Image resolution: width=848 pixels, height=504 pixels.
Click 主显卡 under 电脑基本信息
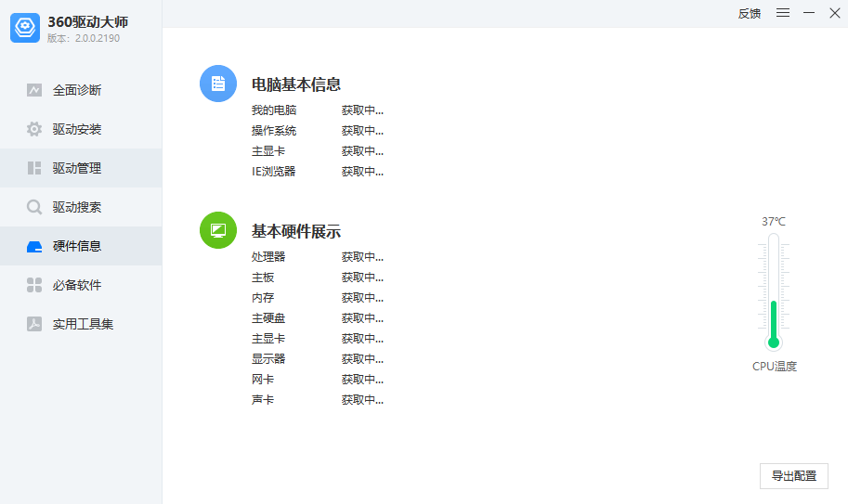pyautogui.click(x=268, y=151)
